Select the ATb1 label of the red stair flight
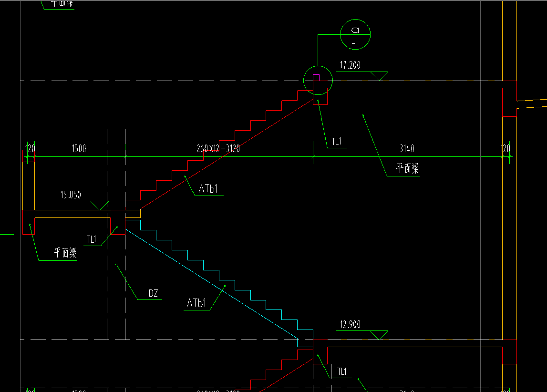Viewport: 547px width, 392px height. 208,189
